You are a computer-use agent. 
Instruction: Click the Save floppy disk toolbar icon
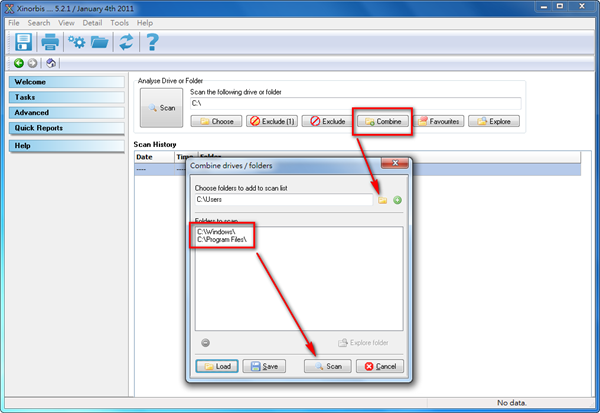coord(23,42)
